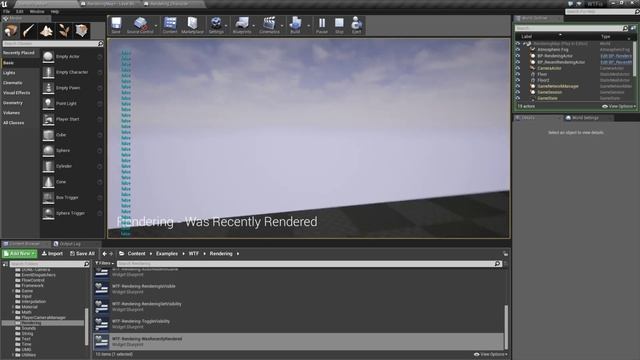Image resolution: width=640 pixels, height=360 pixels.
Task: Select the WTF-Rendering ToggleVisibility asset
Action: pos(299,324)
